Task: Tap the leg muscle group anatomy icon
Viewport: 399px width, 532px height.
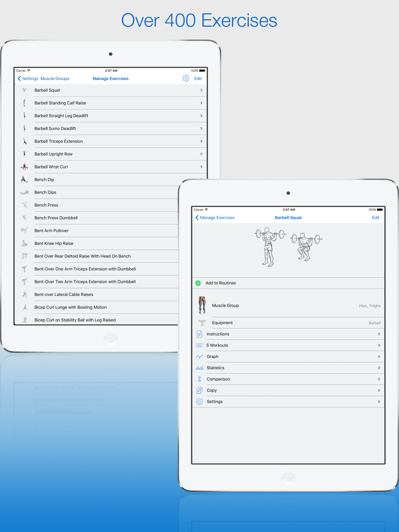Action: 202,305
